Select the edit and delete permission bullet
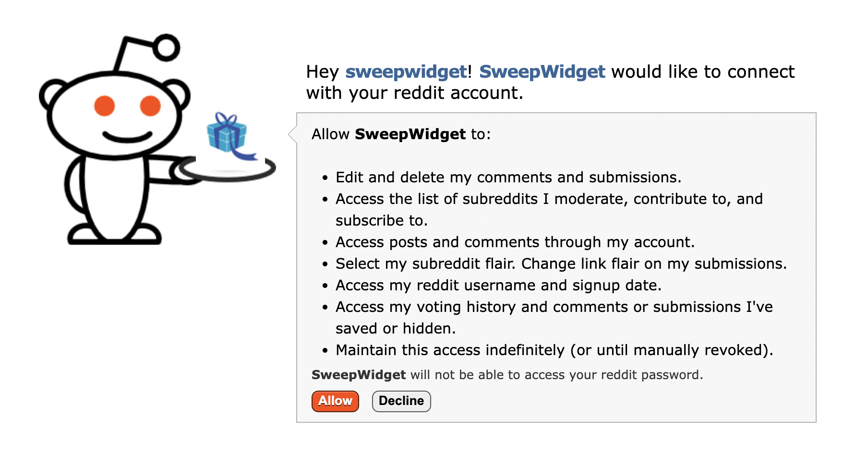The height and width of the screenshot is (453, 868). [508, 177]
